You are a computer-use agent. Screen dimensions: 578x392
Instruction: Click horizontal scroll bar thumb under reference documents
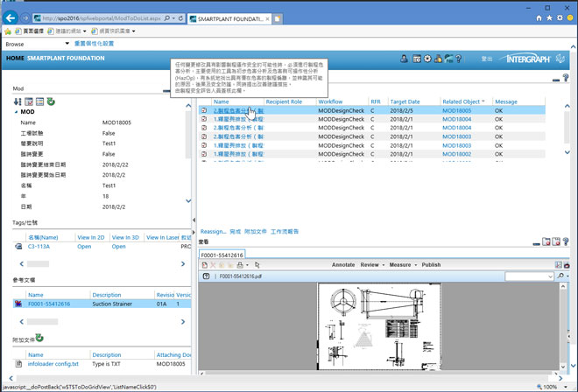[x=42, y=322]
